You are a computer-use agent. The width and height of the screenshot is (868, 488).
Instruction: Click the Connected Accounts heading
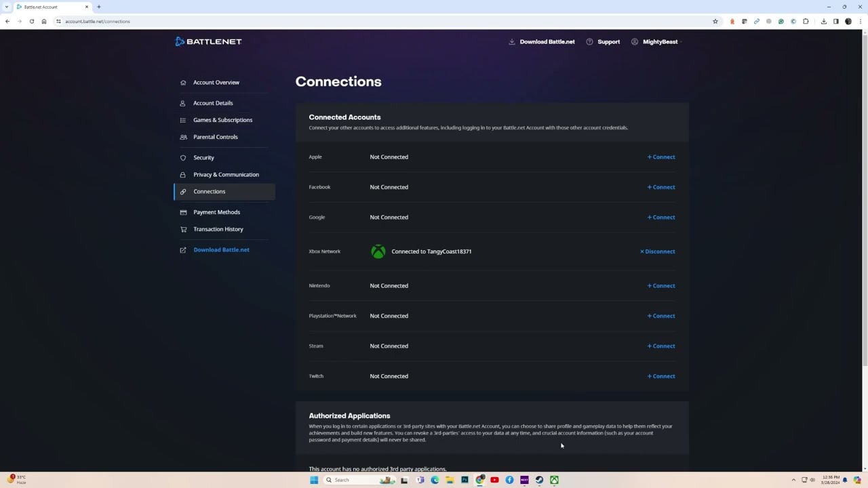pyautogui.click(x=344, y=117)
